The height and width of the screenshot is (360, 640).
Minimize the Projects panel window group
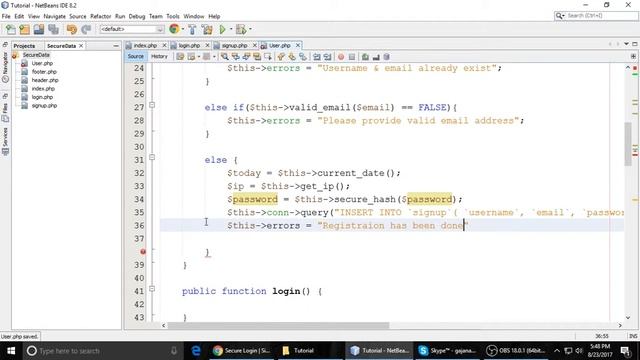pos(116,46)
